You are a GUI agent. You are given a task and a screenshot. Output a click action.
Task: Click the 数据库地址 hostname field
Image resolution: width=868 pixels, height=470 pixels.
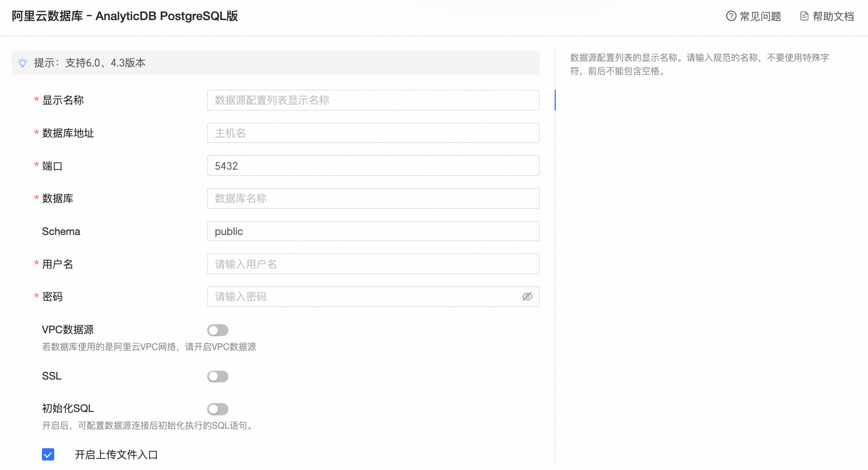(x=373, y=133)
